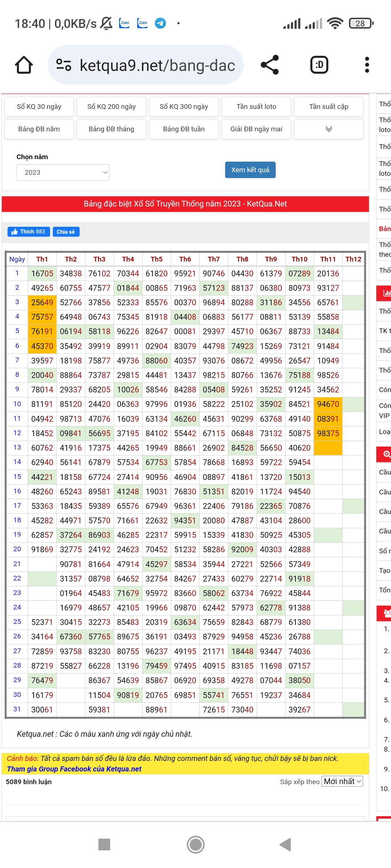Open the tab switcher icon
Viewport: 391px width, 868px height.
click(x=319, y=65)
